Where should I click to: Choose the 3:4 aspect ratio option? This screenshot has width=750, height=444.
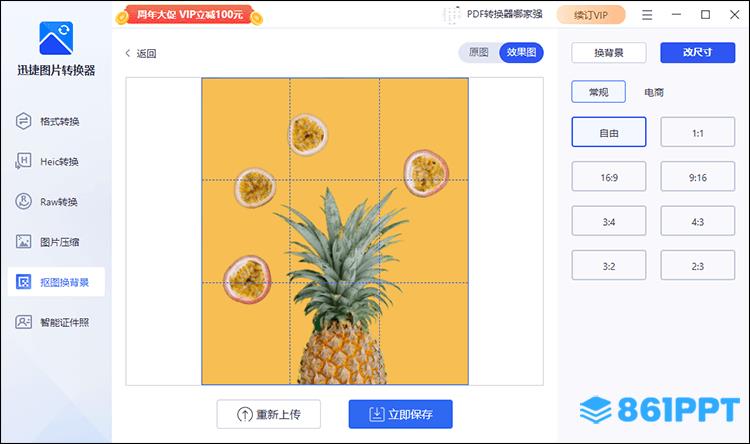(609, 221)
